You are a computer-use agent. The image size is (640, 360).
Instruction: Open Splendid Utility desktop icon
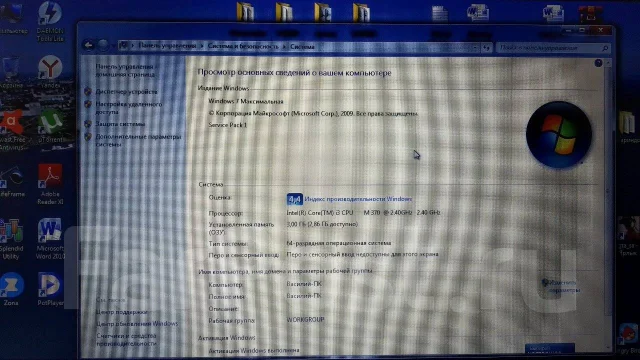point(11,239)
